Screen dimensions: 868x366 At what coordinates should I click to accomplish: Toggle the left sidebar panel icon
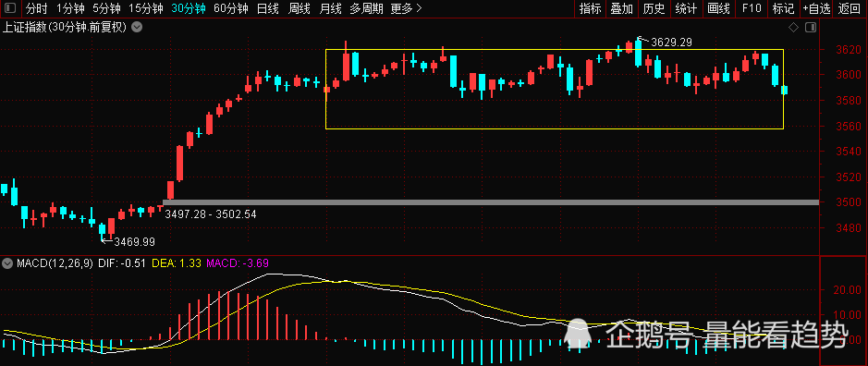(x=10, y=8)
